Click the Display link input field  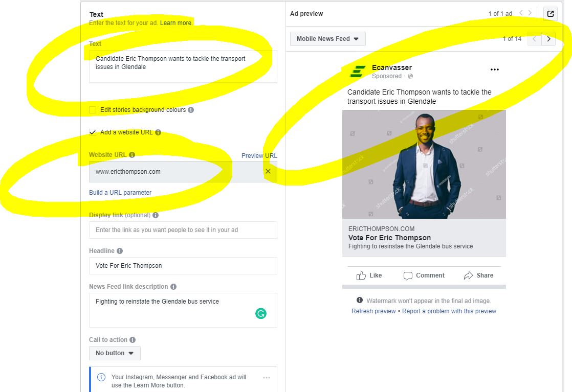(x=183, y=230)
